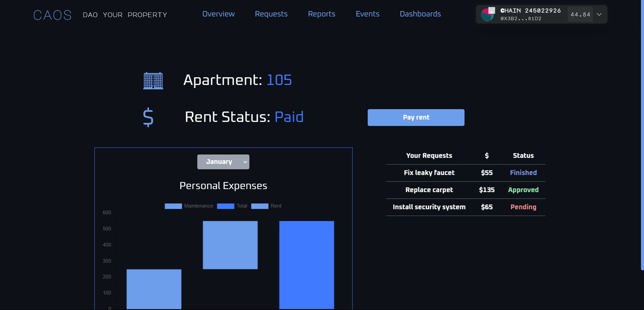Viewport: 644px width, 310px height.
Task: Click the $65 amount cell
Action: click(x=487, y=207)
